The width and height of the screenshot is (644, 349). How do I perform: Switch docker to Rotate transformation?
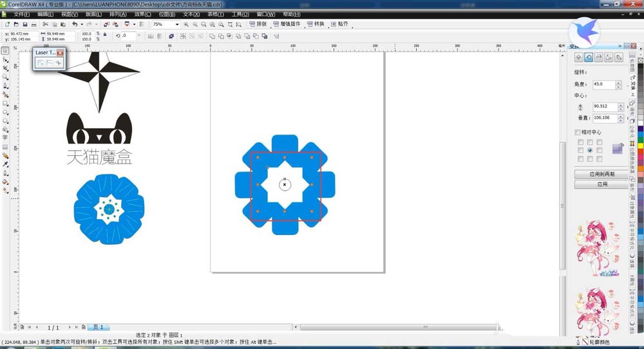click(589, 57)
